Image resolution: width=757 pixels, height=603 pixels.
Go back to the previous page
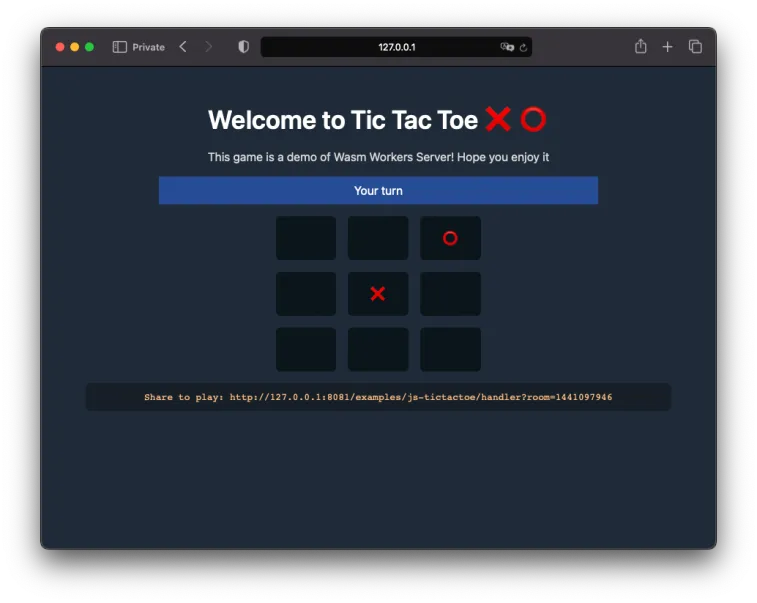[x=183, y=47]
